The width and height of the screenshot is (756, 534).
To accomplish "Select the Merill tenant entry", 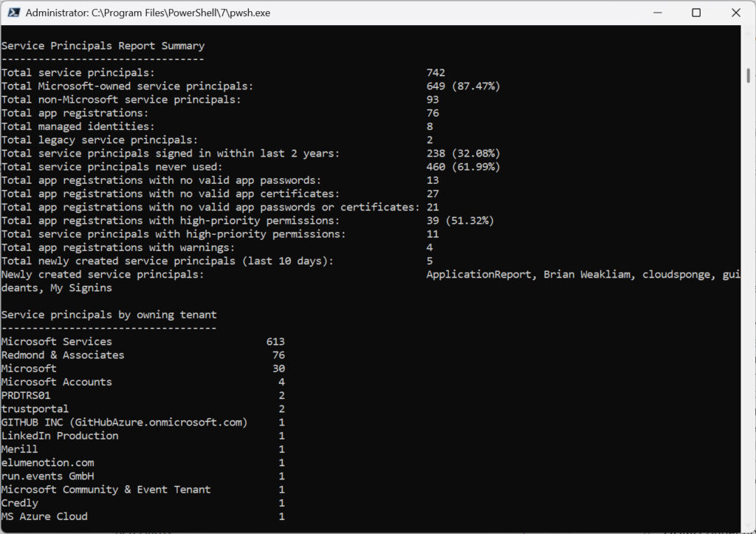I will [19, 448].
